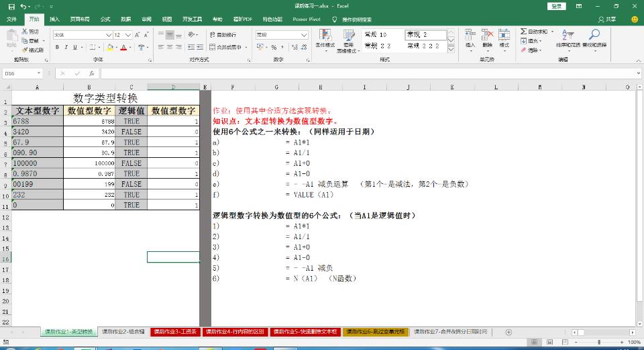Copy the selection with 复制
The height and width of the screenshot is (350, 644).
31,41
